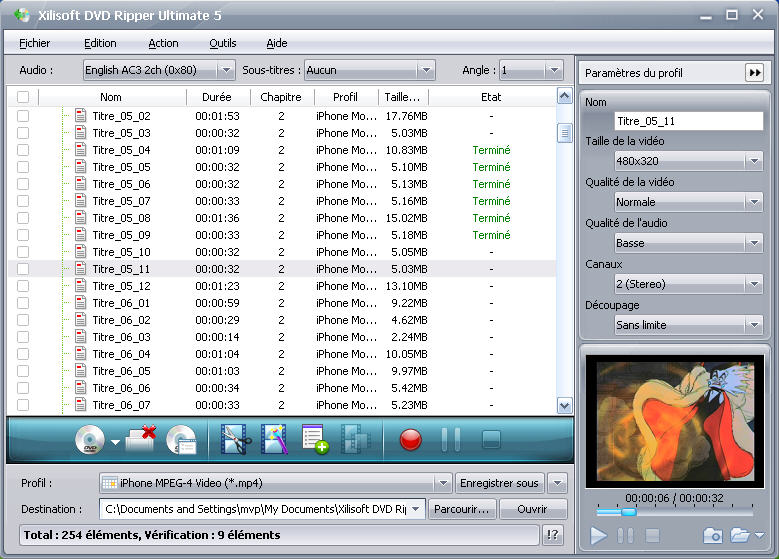Screen dimensions: 779x559
Task: Open the arrow next to Enregistrer sous
Action: pyautogui.click(x=557, y=483)
